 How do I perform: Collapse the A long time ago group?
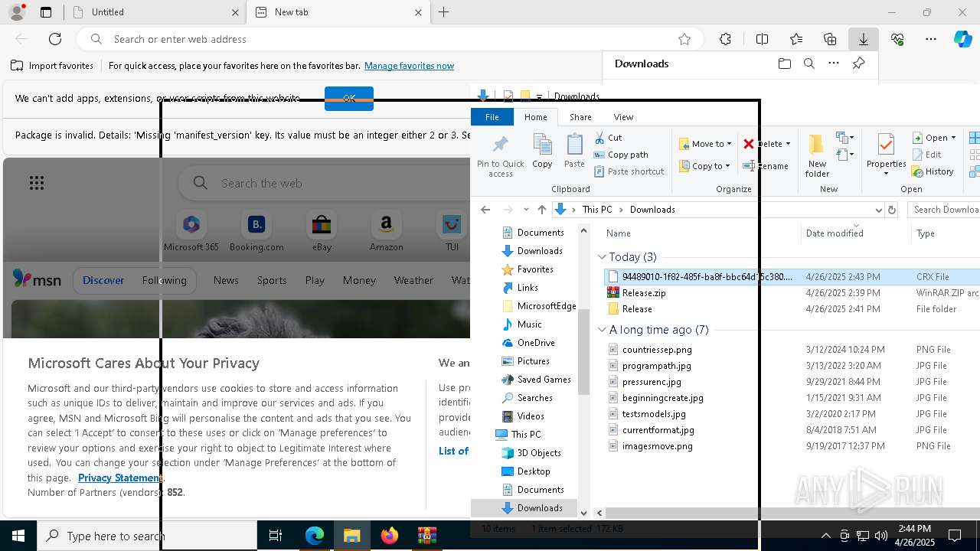(603, 330)
